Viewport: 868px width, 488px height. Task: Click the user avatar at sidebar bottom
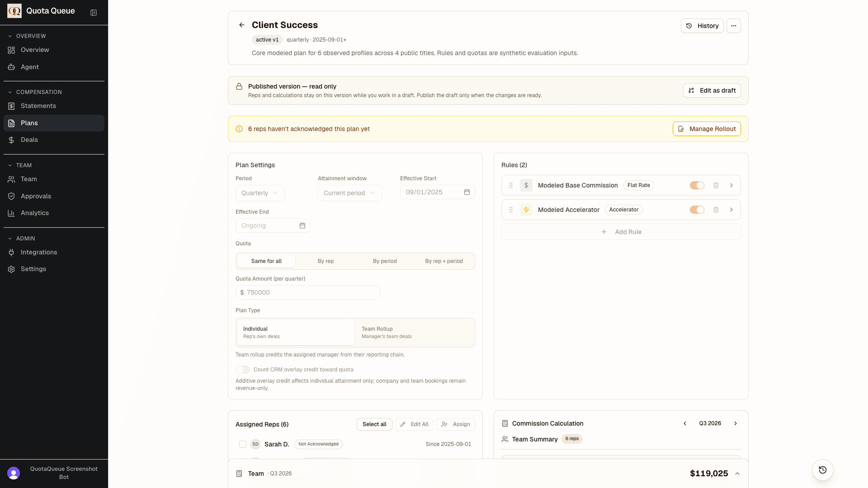pos(14,473)
